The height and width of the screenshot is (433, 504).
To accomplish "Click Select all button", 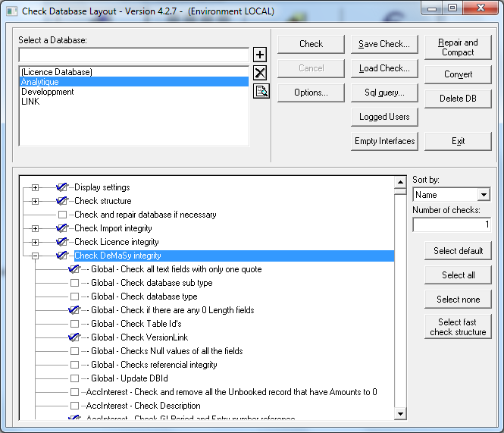I will click(458, 275).
